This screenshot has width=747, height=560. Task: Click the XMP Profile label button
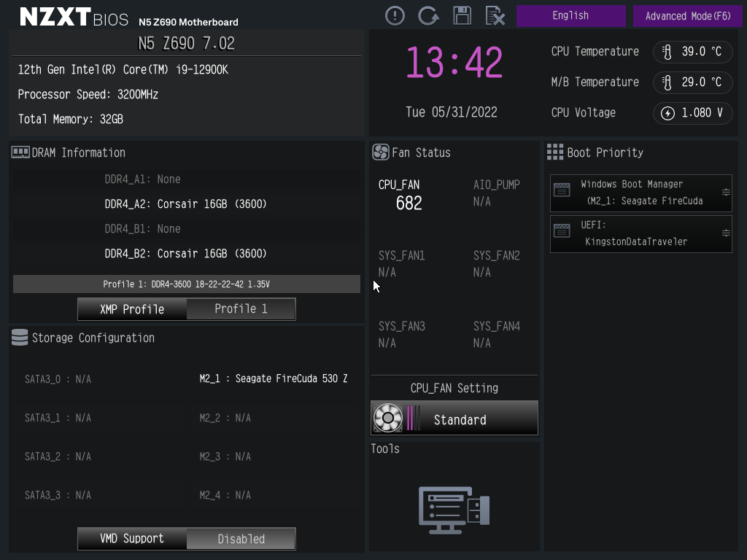132,309
